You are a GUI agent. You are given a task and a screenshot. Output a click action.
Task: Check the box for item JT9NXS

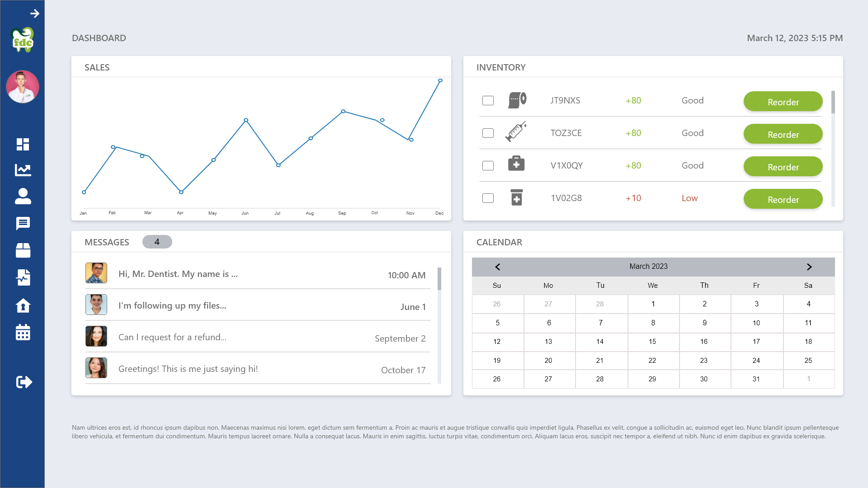click(x=488, y=101)
